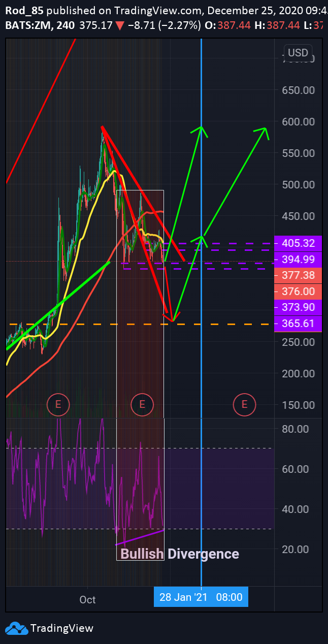Click the Rod_85 author name
The width and height of the screenshot is (328, 644).
tap(25, 11)
